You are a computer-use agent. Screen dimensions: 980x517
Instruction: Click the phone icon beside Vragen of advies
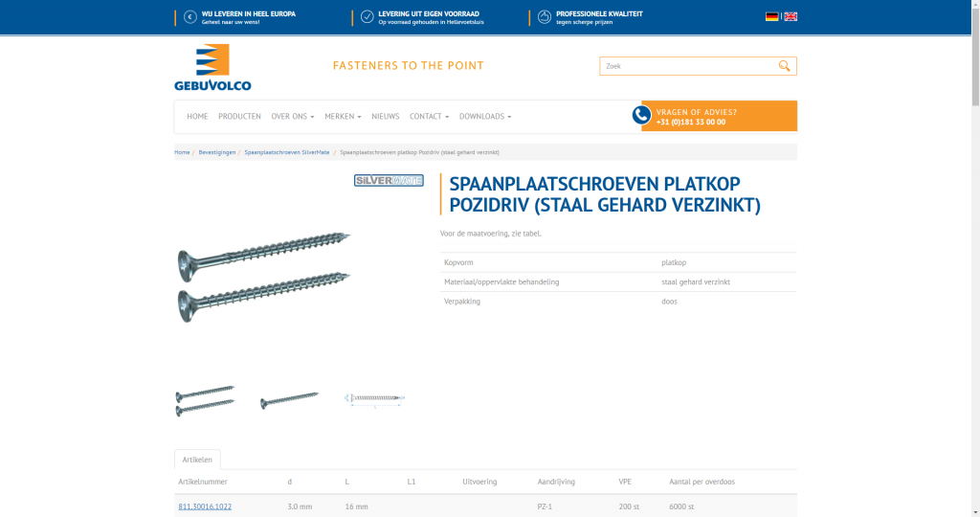pyautogui.click(x=641, y=115)
